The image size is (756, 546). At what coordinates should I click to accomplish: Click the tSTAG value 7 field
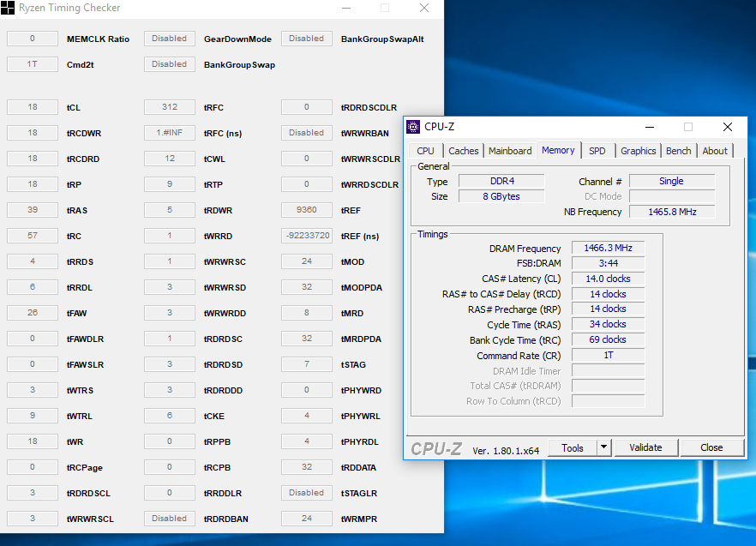[x=307, y=364]
